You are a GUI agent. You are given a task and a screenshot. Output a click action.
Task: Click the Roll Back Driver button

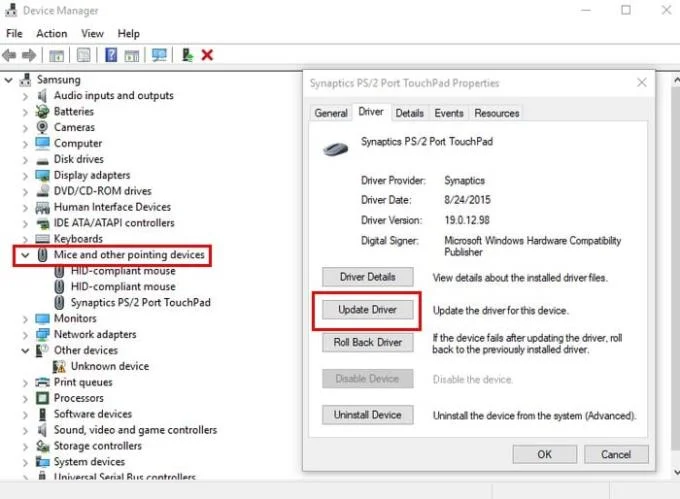coord(367,342)
